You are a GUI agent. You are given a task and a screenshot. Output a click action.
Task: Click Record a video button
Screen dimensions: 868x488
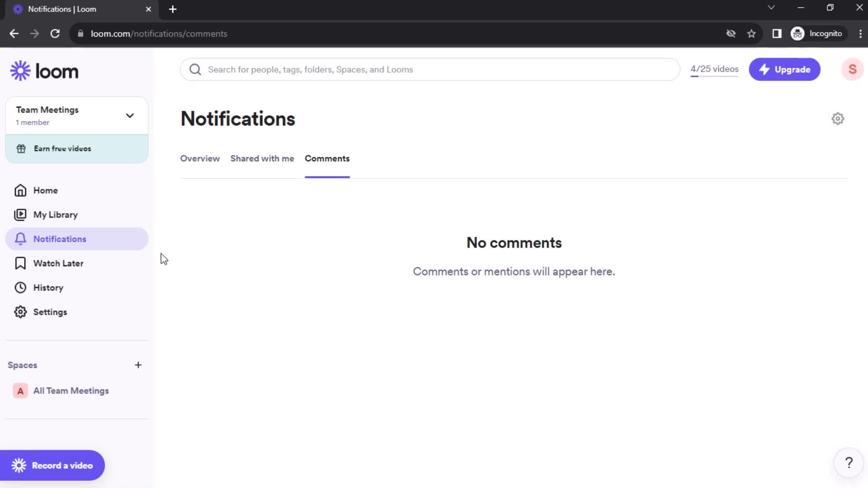(52, 465)
